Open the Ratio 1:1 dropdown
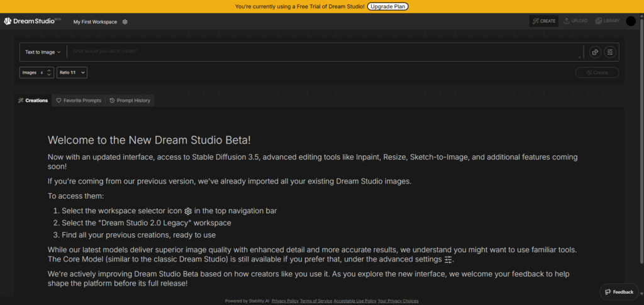The height and width of the screenshot is (305, 644). pyautogui.click(x=72, y=73)
